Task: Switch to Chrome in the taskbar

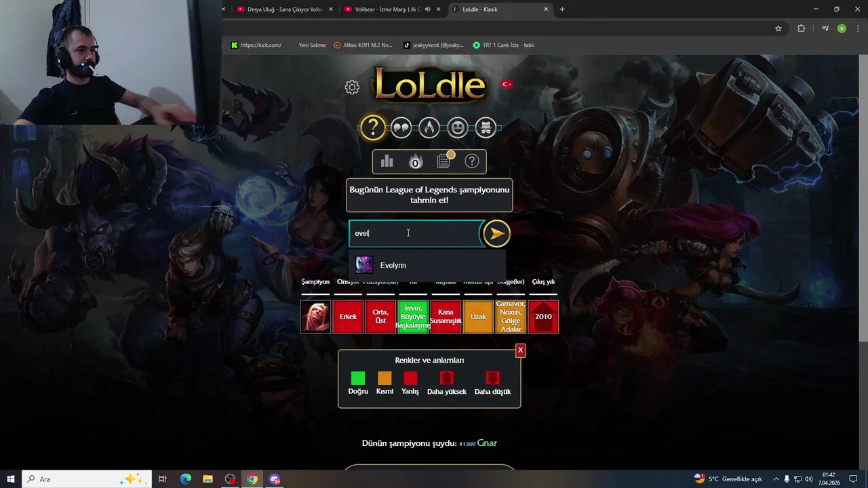Action: point(252,479)
